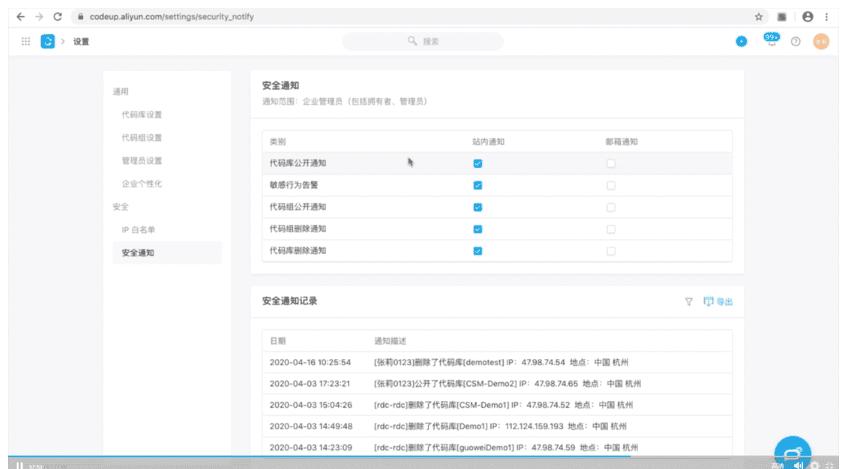Reload the page with the refresh icon
The height and width of the screenshot is (469, 842).
pos(57,17)
